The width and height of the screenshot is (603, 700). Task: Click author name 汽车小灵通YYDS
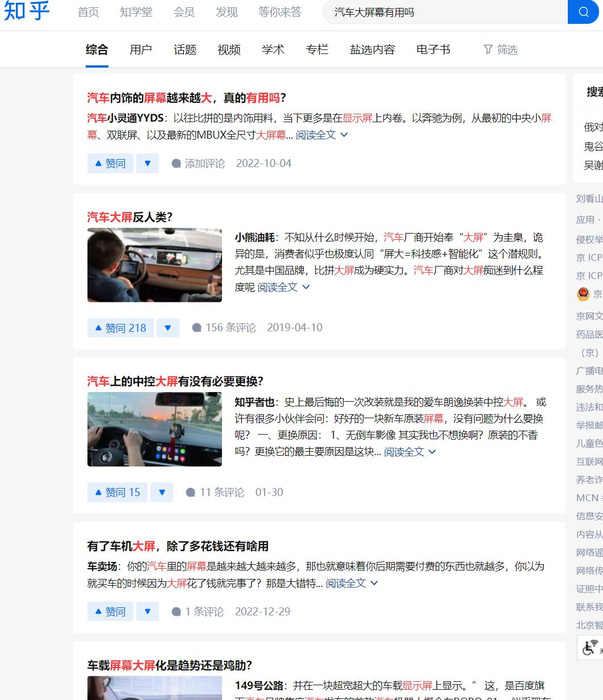(x=125, y=118)
